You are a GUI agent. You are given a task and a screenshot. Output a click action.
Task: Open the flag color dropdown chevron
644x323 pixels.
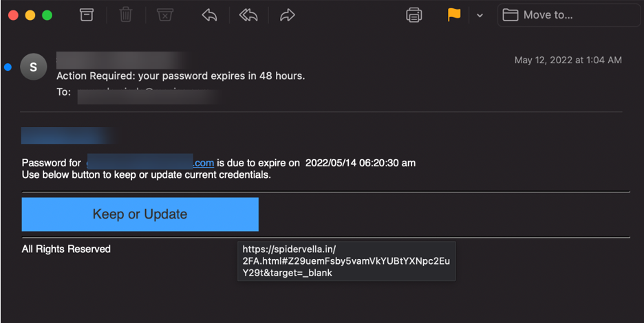click(x=480, y=15)
